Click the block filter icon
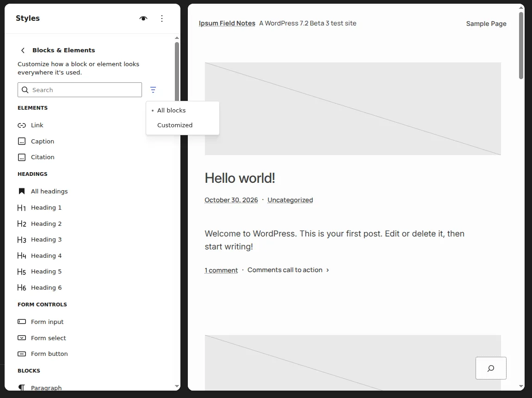 pyautogui.click(x=153, y=90)
